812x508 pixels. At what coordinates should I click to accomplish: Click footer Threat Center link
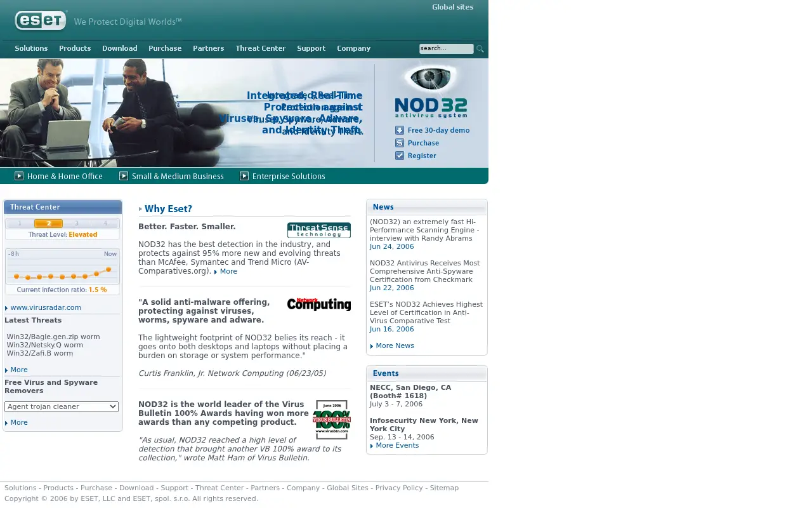pos(219,488)
